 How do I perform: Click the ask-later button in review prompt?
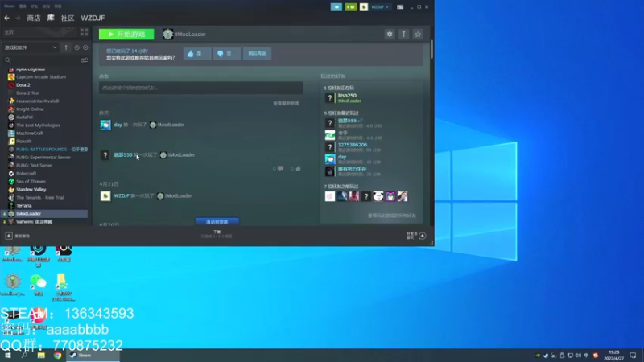[257, 54]
